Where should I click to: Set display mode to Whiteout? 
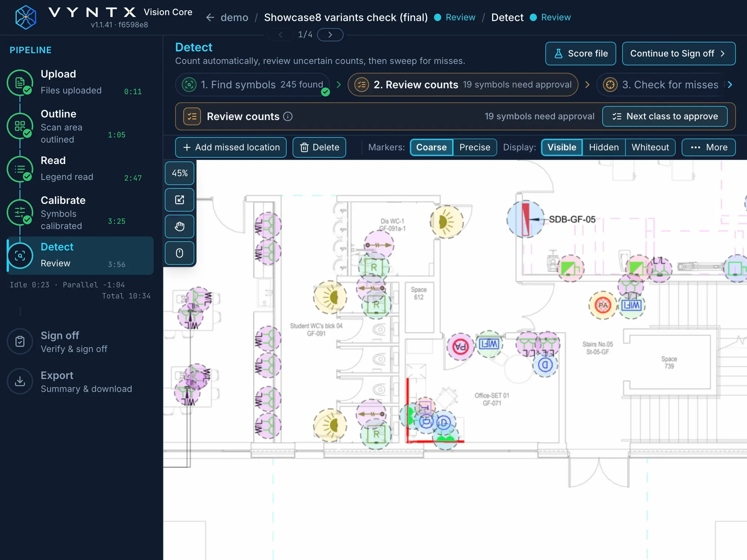coord(650,147)
